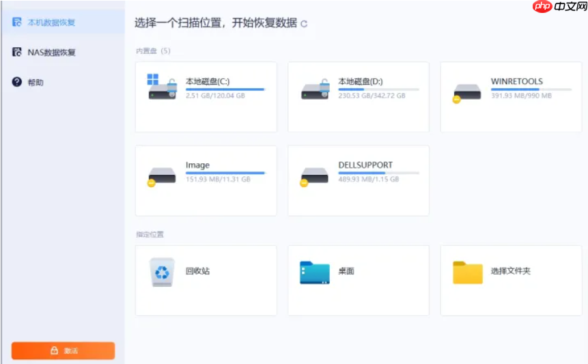
Task: Click the Windows logo on C: drive
Action: [152, 79]
